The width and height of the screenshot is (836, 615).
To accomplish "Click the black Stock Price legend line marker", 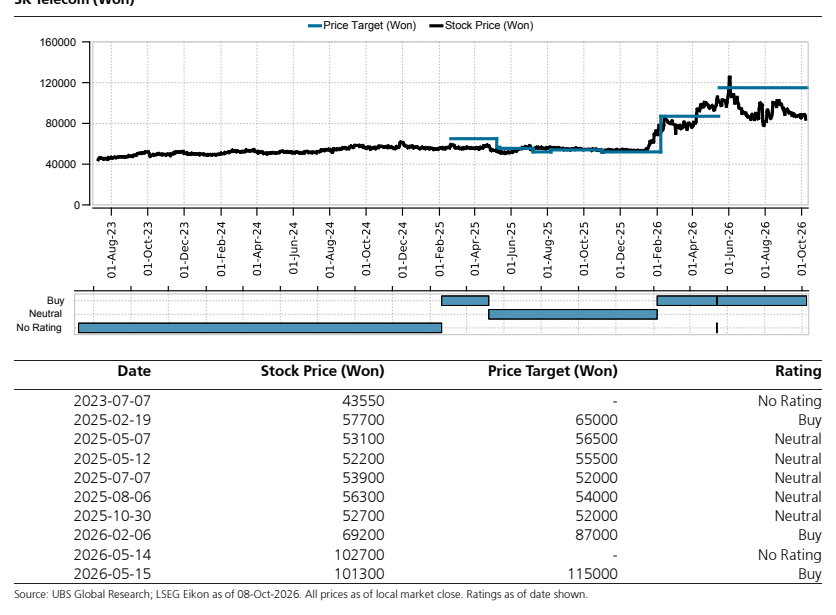I will click(437, 26).
